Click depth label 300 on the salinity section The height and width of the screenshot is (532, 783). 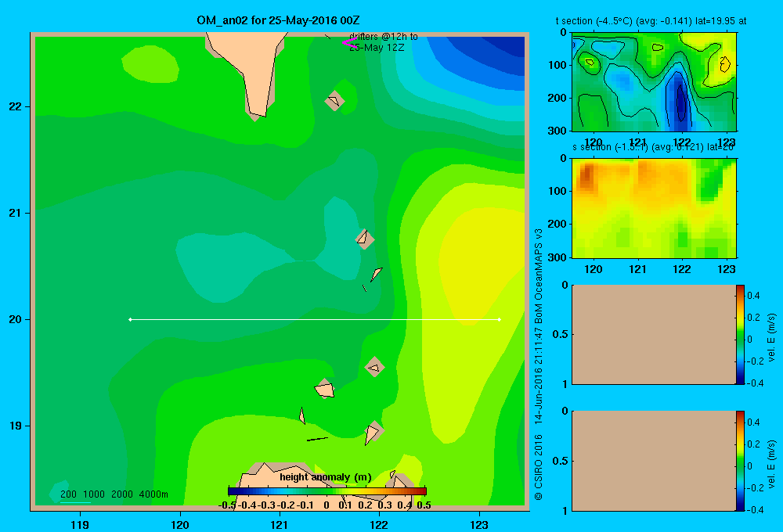click(x=557, y=257)
